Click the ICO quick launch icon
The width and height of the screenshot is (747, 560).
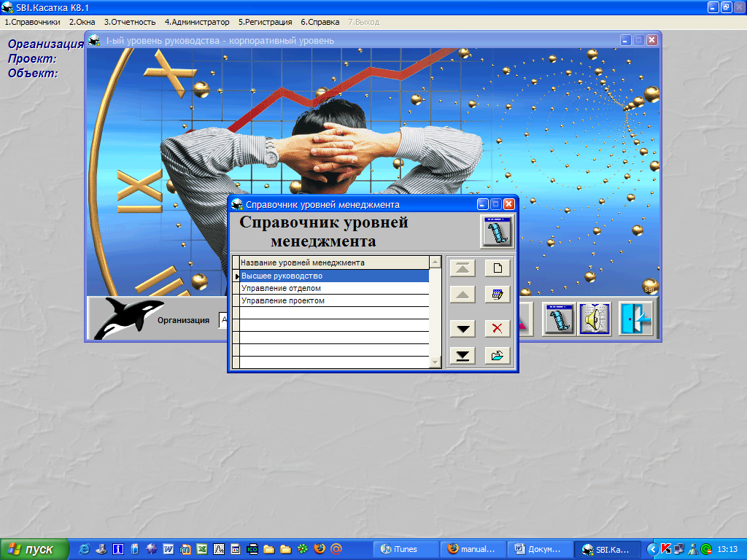(x=252, y=549)
